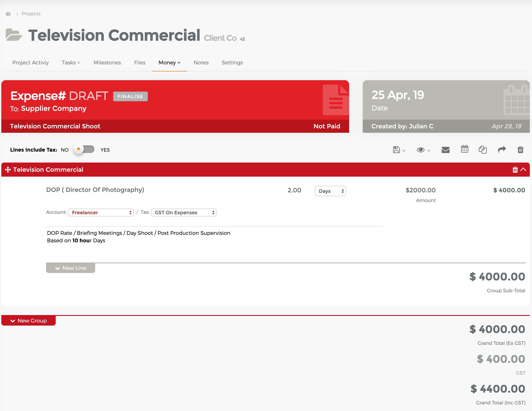Click the $2000.00 amount field

[x=420, y=190]
